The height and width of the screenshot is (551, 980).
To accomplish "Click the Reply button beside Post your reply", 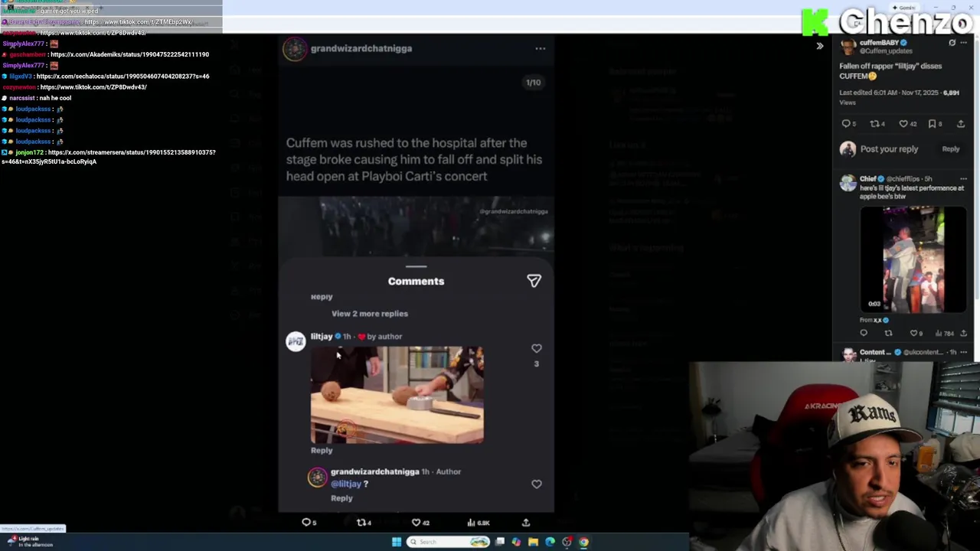I will 950,149.
